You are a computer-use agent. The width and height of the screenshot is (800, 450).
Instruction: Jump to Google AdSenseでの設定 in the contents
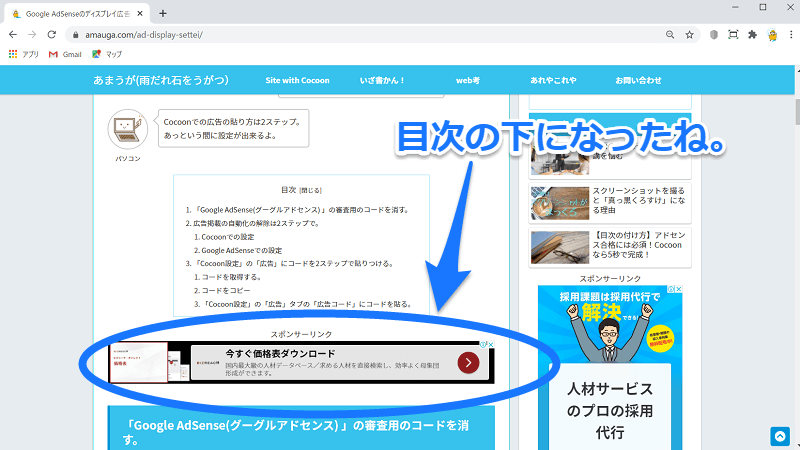[x=242, y=250]
